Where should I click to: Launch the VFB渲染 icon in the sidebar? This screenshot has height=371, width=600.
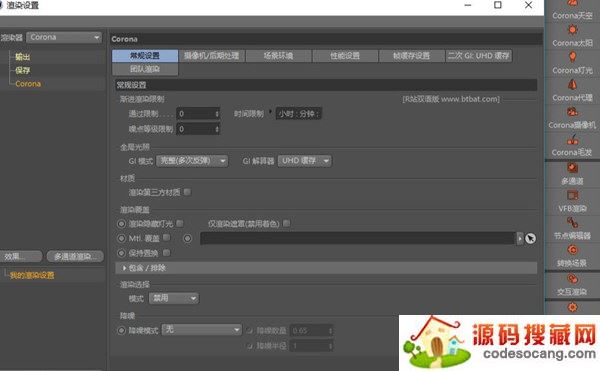coord(572,195)
